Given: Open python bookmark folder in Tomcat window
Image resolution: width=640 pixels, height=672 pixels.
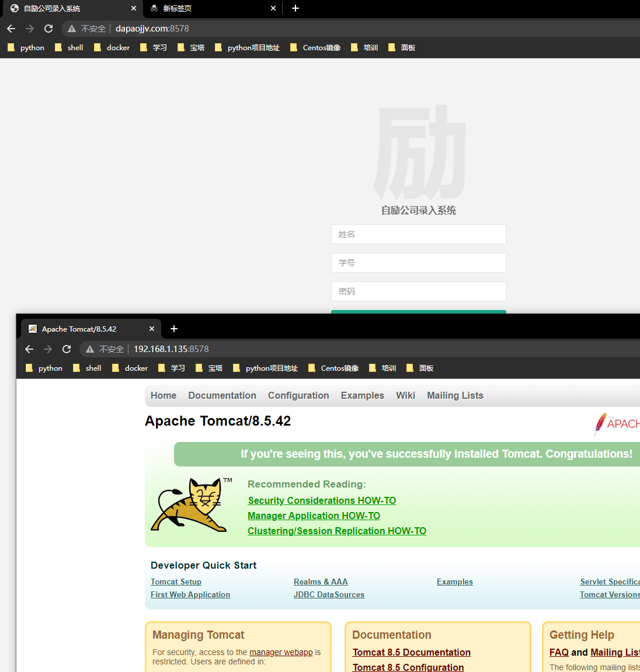Looking at the screenshot, I should [x=44, y=368].
